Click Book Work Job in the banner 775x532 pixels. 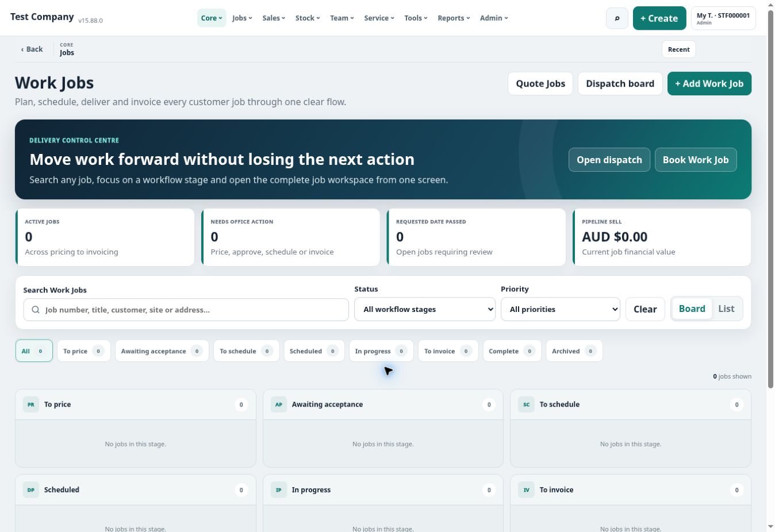click(x=696, y=160)
